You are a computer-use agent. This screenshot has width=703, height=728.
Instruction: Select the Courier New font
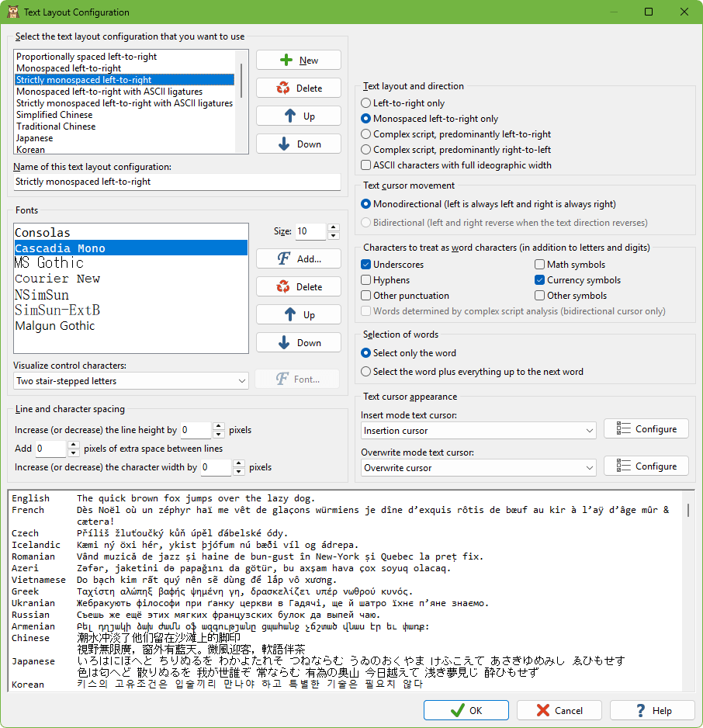point(131,279)
